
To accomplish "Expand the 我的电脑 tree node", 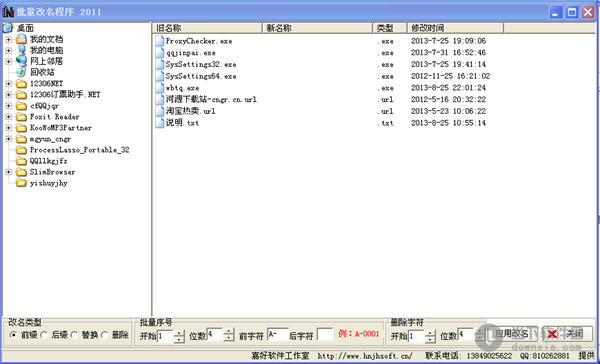I will tap(8, 51).
